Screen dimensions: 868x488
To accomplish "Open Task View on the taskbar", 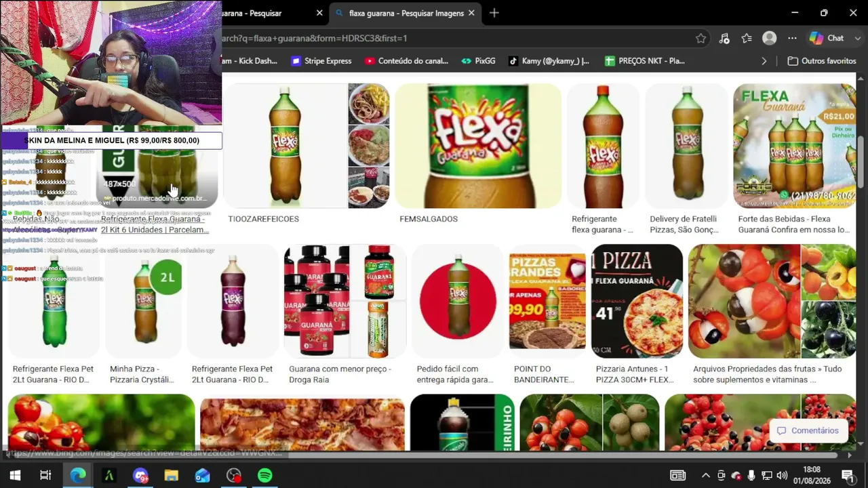I will pos(45,475).
